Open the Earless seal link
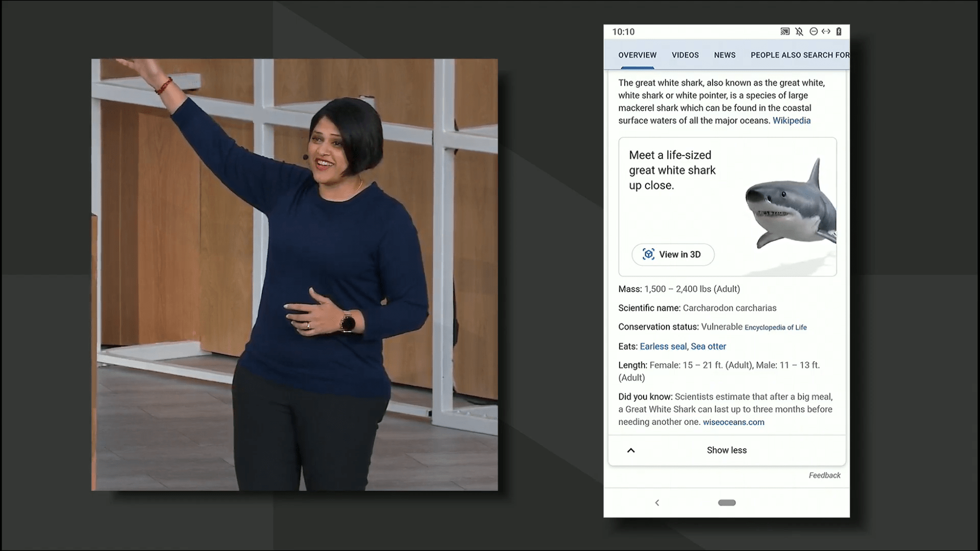 (x=663, y=346)
